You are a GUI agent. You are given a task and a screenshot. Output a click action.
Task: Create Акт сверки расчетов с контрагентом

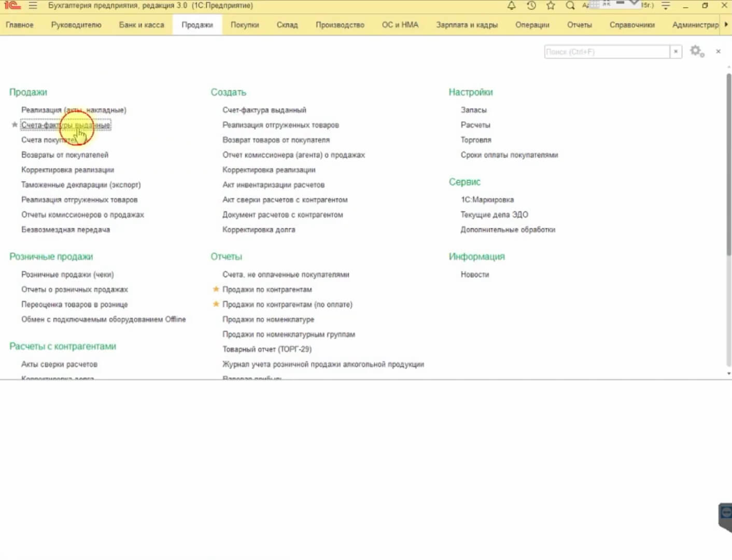point(285,200)
